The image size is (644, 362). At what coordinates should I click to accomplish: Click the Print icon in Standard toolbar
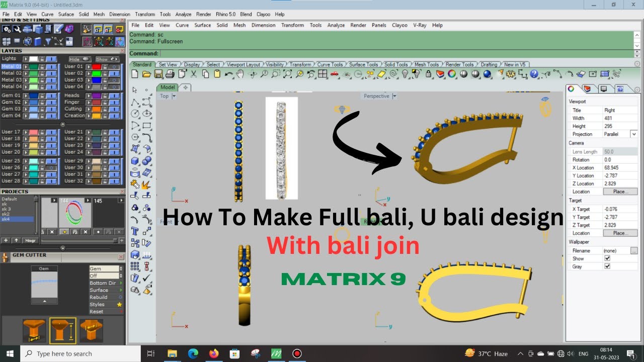(170, 74)
